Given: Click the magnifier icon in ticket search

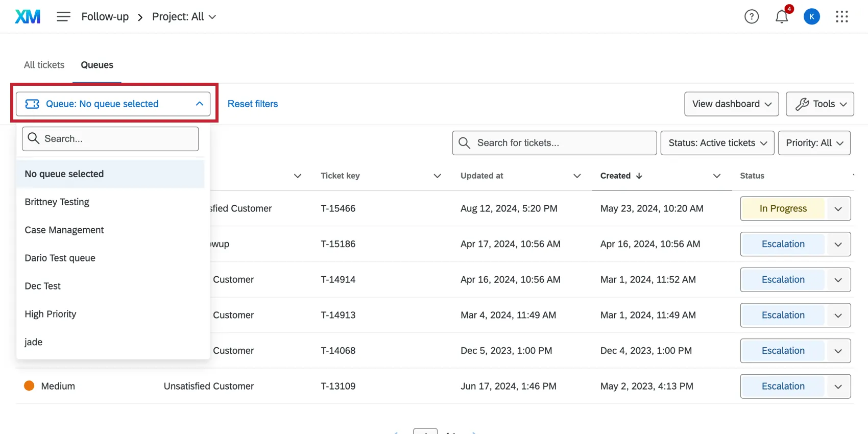Looking at the screenshot, I should pos(464,143).
